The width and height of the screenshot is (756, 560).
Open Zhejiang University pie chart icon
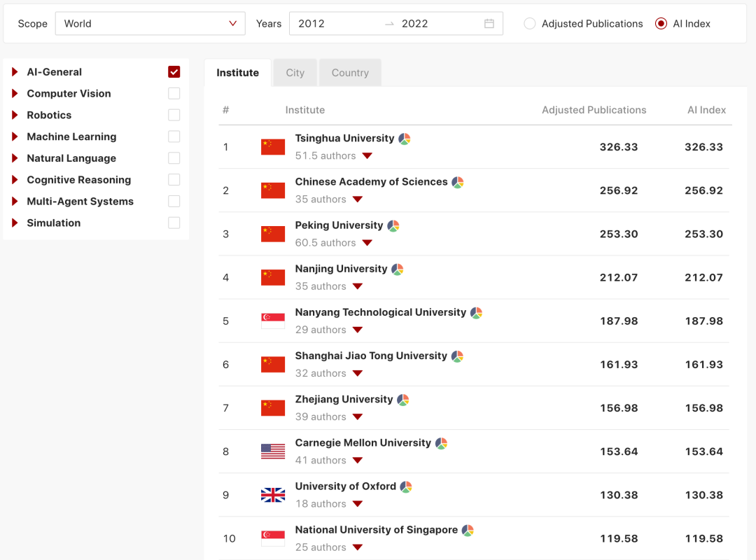[x=403, y=400]
